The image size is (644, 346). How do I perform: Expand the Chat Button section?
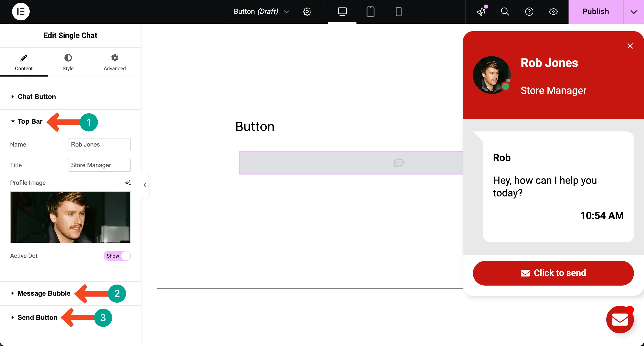(37, 97)
